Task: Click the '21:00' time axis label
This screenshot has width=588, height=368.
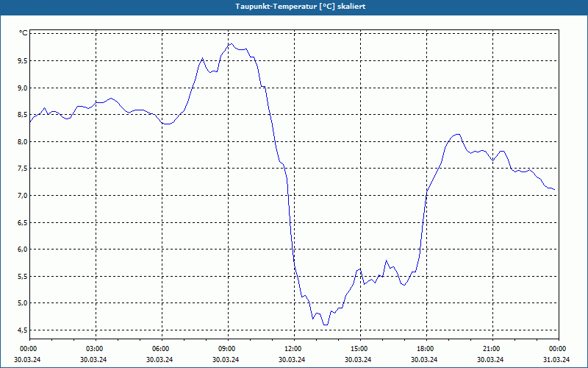Action: (492, 349)
